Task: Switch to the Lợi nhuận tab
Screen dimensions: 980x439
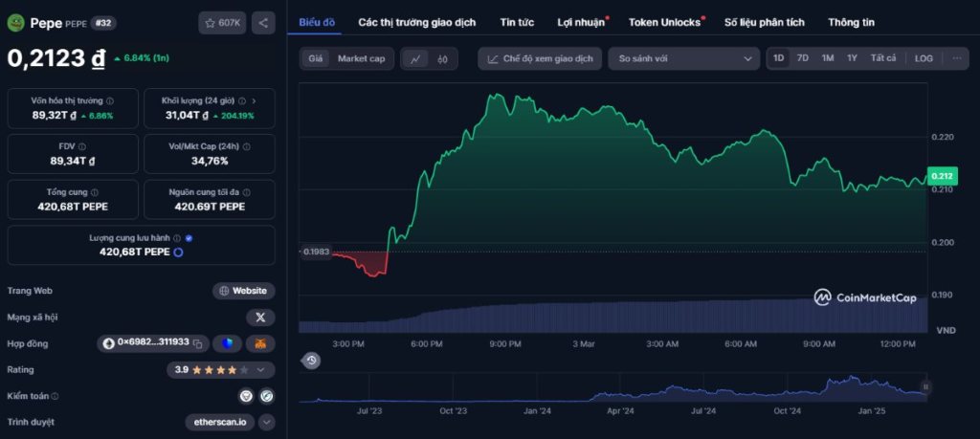Action: 581,23
